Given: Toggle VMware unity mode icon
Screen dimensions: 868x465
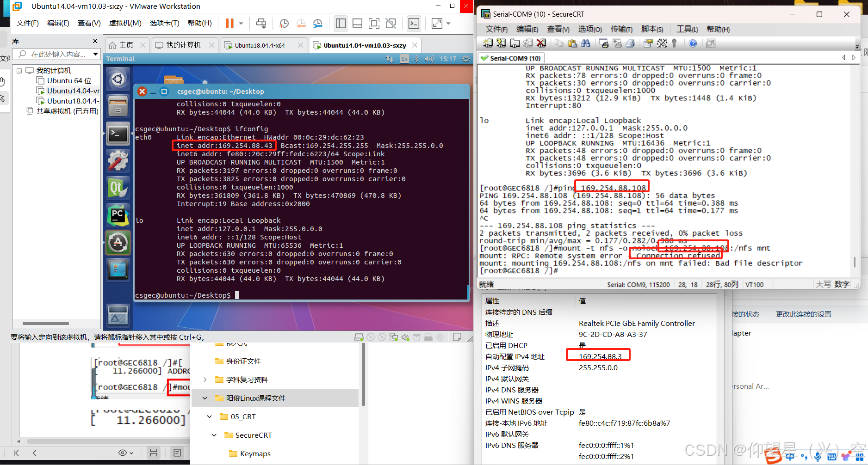Looking at the screenshot, I should (x=391, y=23).
